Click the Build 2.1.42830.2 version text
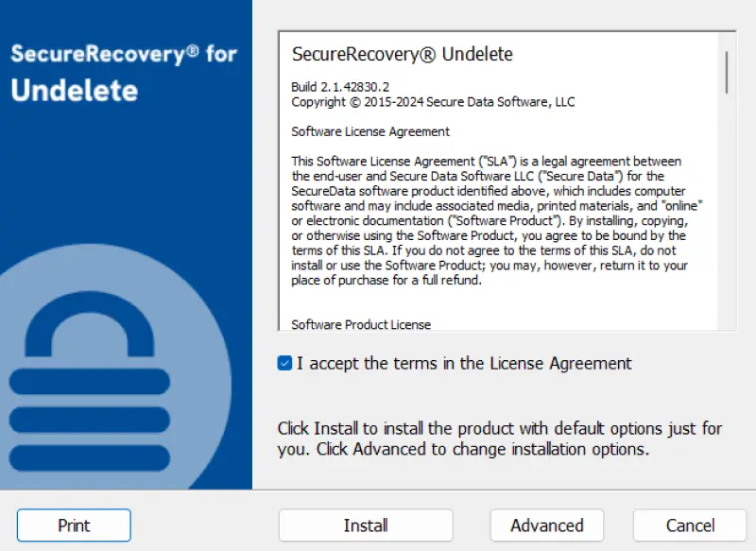 point(336,87)
